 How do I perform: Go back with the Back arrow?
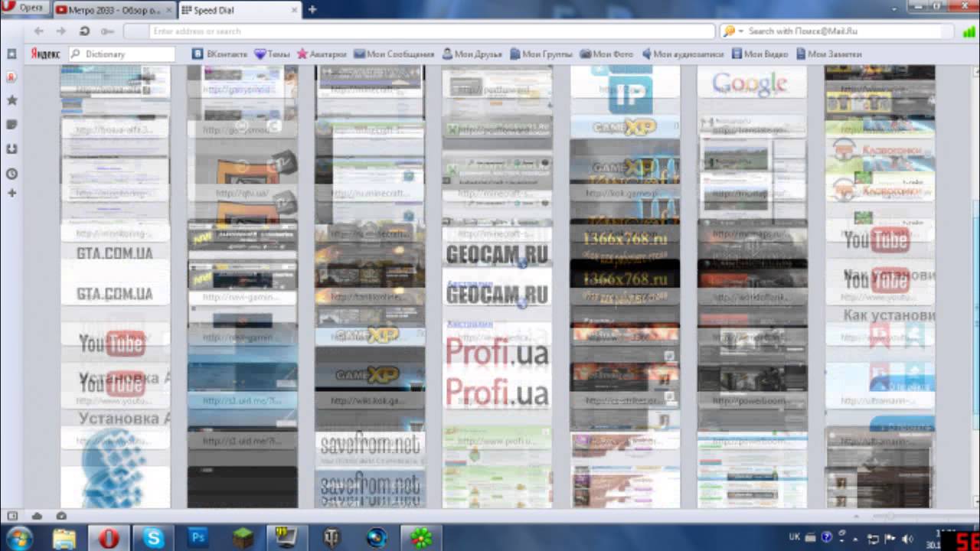pos(39,31)
